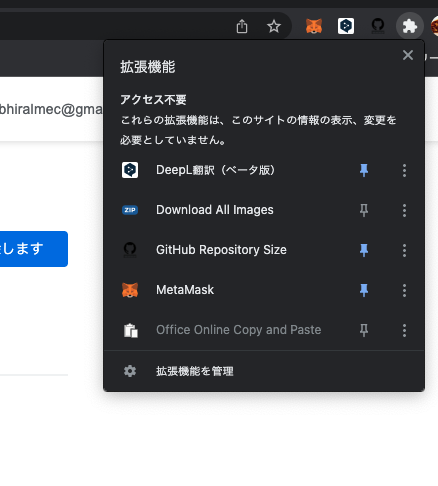Click the DeepL toolbar extension icon
Image resolution: width=438 pixels, height=486 pixels.
pyautogui.click(x=346, y=26)
